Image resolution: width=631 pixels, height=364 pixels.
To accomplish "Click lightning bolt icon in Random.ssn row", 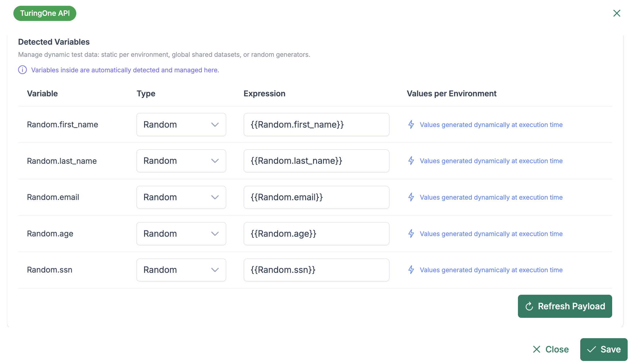I will point(411,270).
